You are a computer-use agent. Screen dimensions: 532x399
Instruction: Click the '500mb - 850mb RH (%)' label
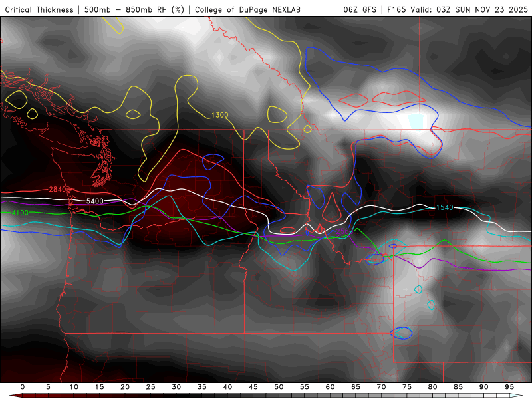tap(134, 10)
